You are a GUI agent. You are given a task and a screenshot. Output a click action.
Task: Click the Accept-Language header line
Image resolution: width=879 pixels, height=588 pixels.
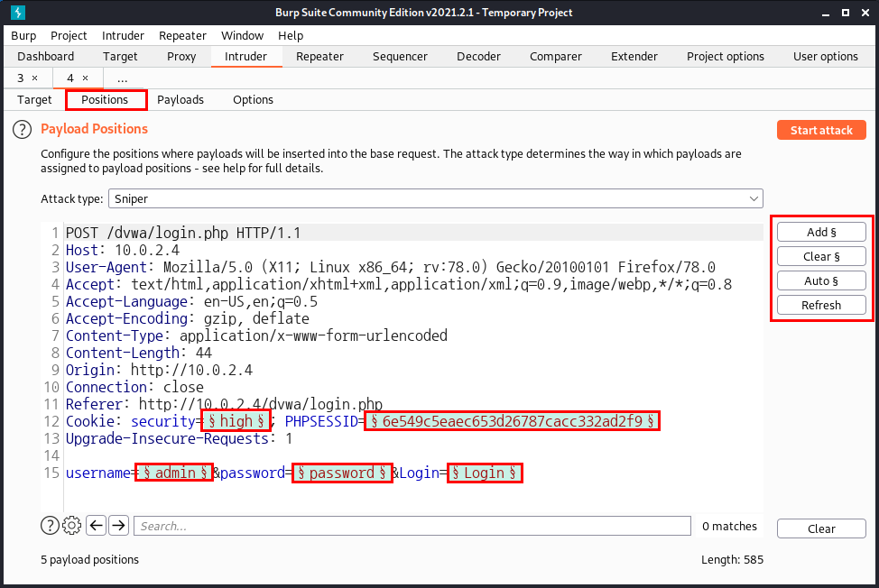coord(191,301)
